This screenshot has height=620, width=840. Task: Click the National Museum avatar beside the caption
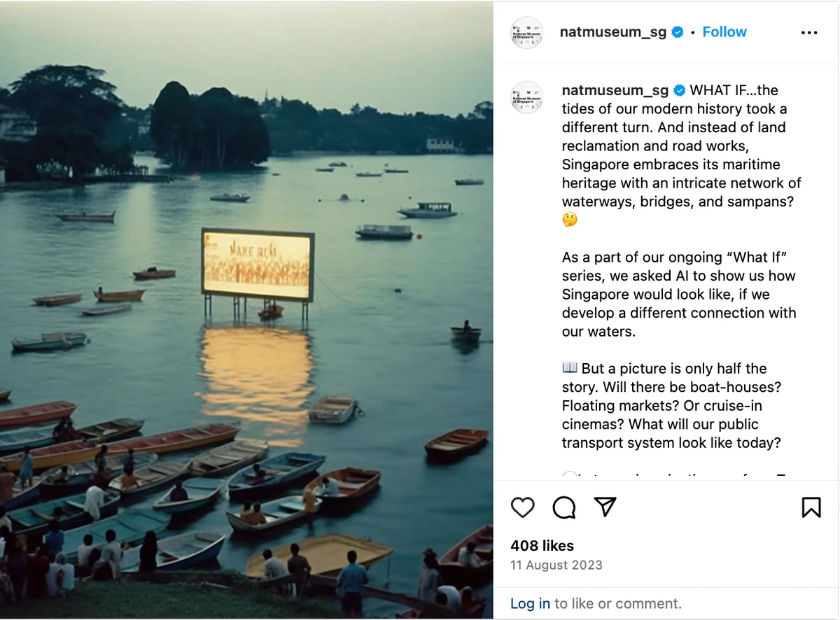527,97
